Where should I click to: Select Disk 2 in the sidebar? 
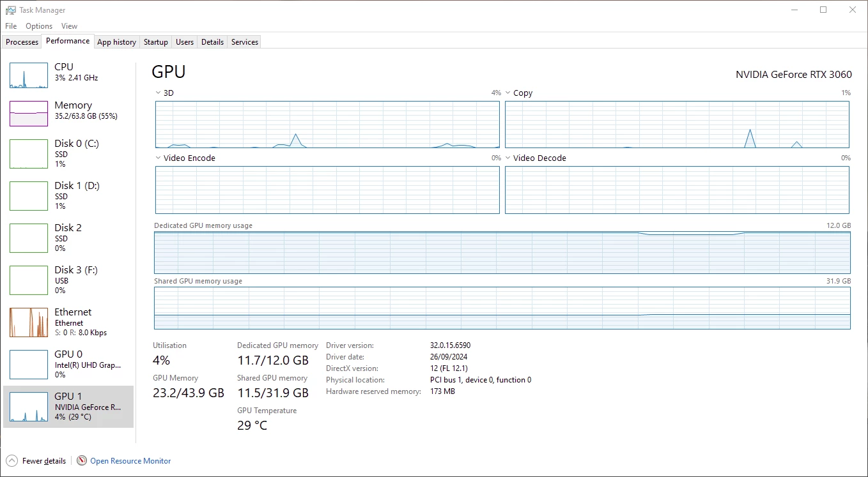(x=68, y=238)
